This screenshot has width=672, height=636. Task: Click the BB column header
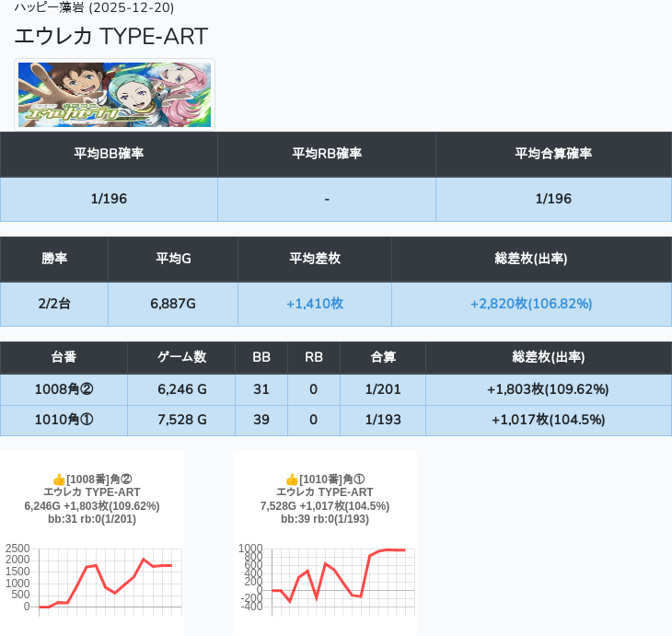coord(261,357)
